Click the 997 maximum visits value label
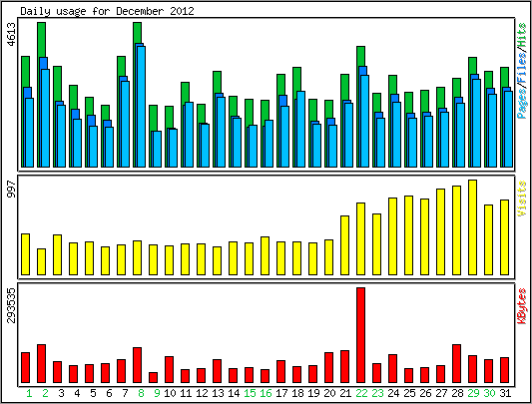 (11, 189)
